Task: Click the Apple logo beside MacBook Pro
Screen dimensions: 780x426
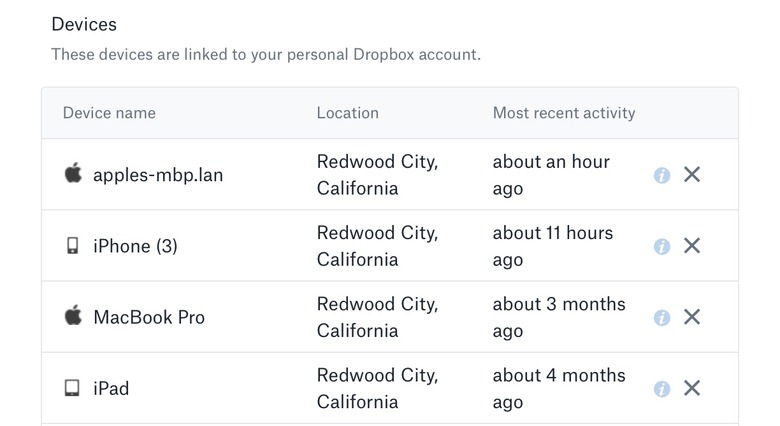Action: point(72,317)
